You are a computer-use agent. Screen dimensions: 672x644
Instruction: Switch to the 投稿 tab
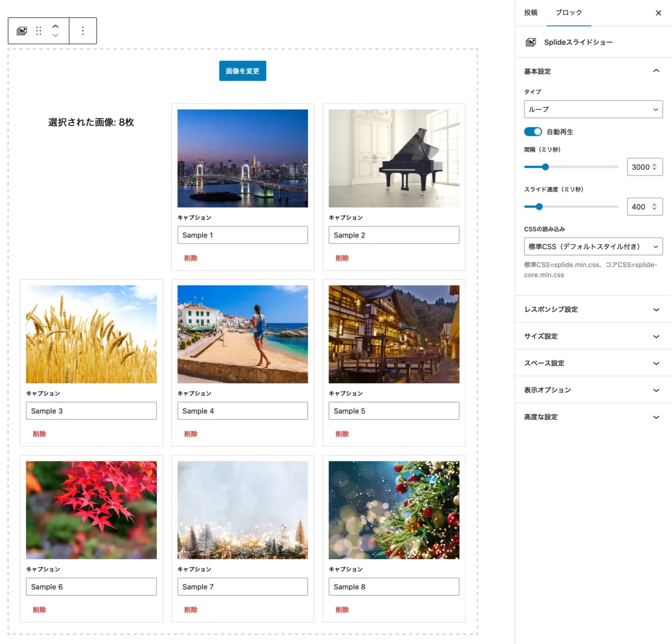coord(531,13)
